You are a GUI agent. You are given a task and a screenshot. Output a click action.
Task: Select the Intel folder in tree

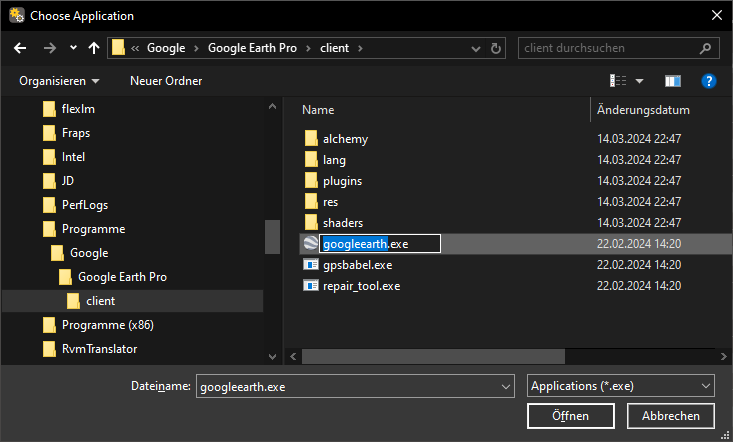(x=73, y=157)
